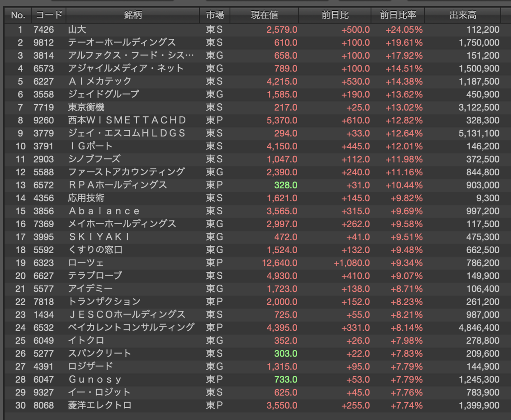
Task: Sort by the No. column header
Action: [18, 16]
